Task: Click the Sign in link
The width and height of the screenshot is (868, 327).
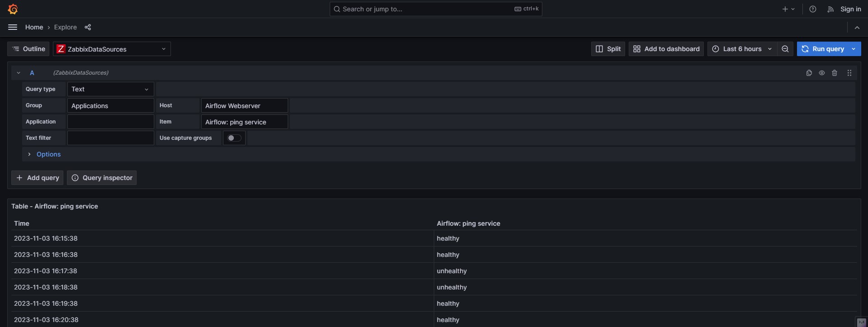Action: tap(850, 9)
